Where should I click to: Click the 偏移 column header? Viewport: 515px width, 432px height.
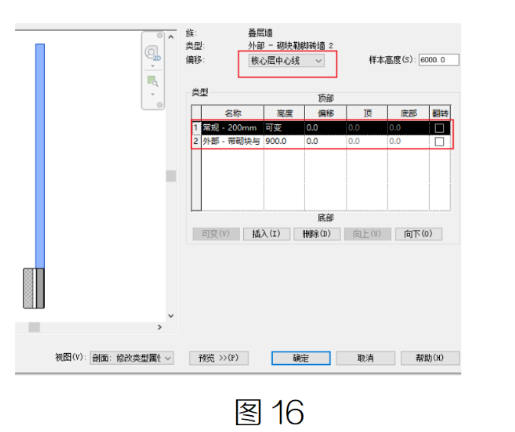click(x=325, y=113)
